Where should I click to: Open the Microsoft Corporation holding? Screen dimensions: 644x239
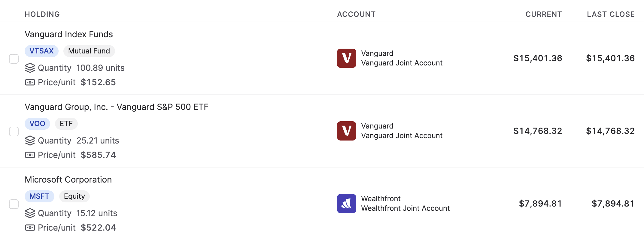coord(68,179)
